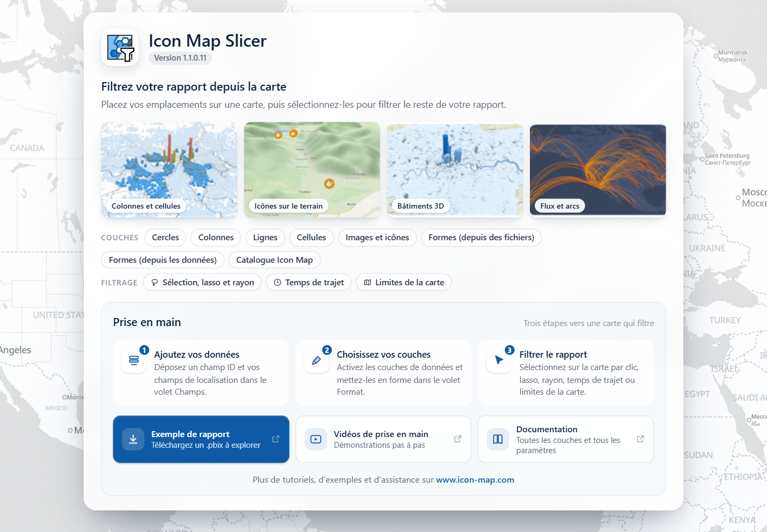The height and width of the screenshot is (532, 767).
Task: Select the Images et icônes chip
Action: 377,238
